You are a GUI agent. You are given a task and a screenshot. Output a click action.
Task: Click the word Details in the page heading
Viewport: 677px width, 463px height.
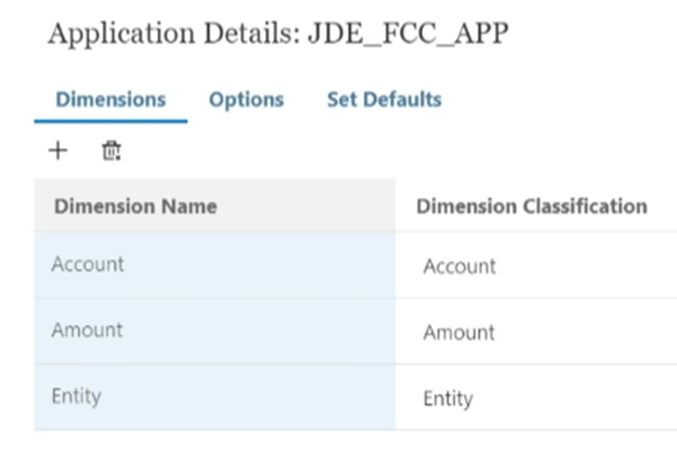tap(252, 33)
